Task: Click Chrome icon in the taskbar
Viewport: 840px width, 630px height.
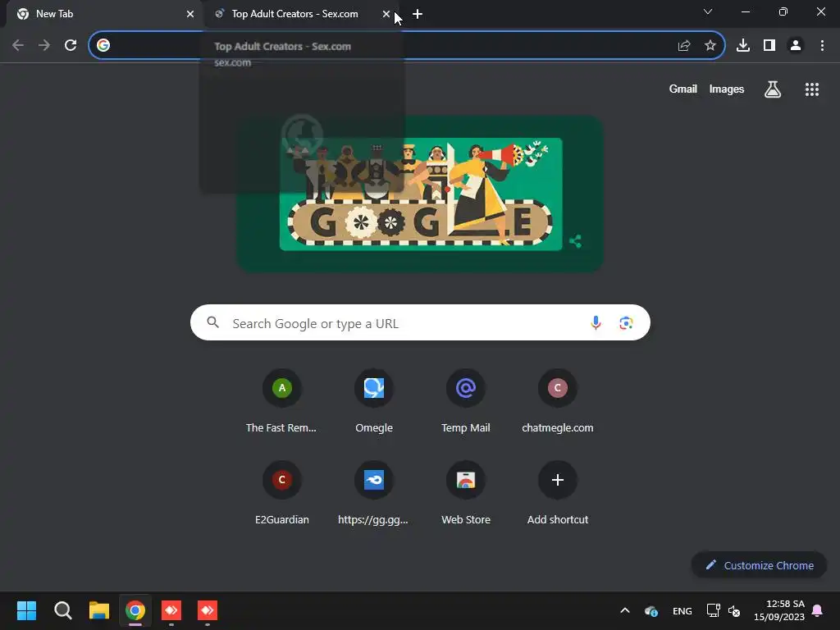Action: 135,610
